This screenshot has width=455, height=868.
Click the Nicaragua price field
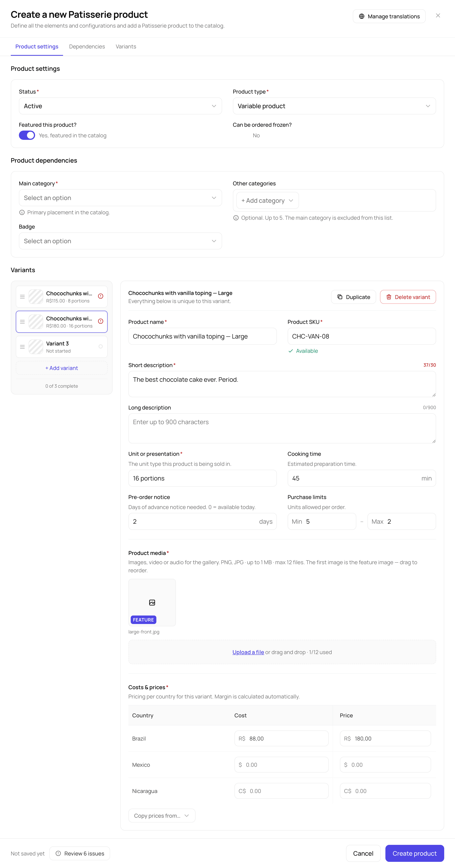click(385, 791)
